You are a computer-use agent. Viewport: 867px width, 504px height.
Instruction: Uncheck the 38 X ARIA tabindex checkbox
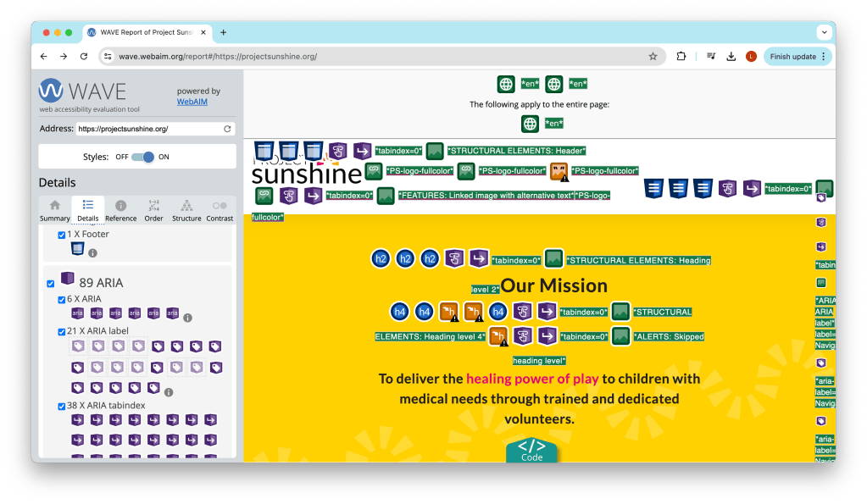coord(62,406)
